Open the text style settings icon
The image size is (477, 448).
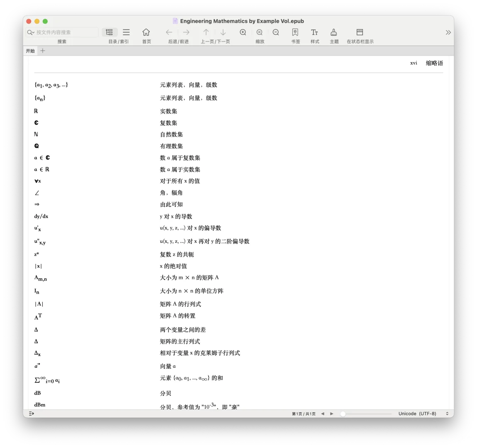[x=315, y=32]
